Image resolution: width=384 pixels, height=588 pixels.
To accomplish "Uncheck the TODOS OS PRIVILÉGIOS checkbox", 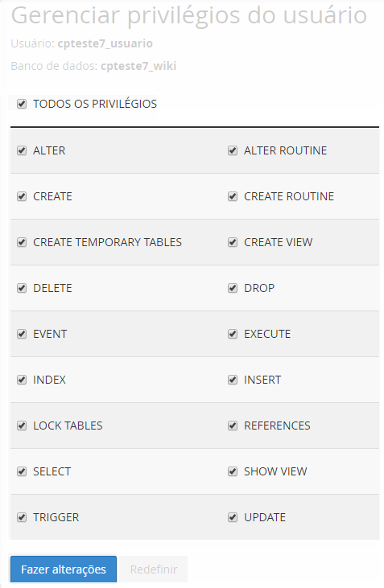I will [x=22, y=104].
